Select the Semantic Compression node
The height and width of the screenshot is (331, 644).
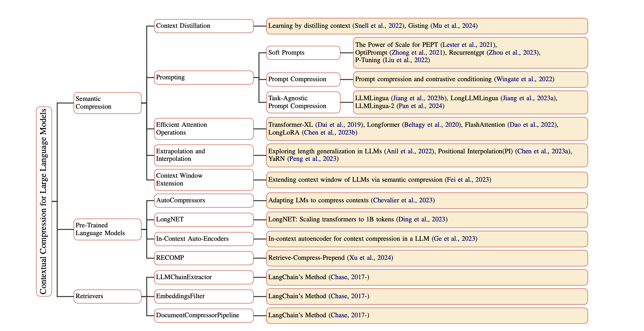(x=108, y=103)
